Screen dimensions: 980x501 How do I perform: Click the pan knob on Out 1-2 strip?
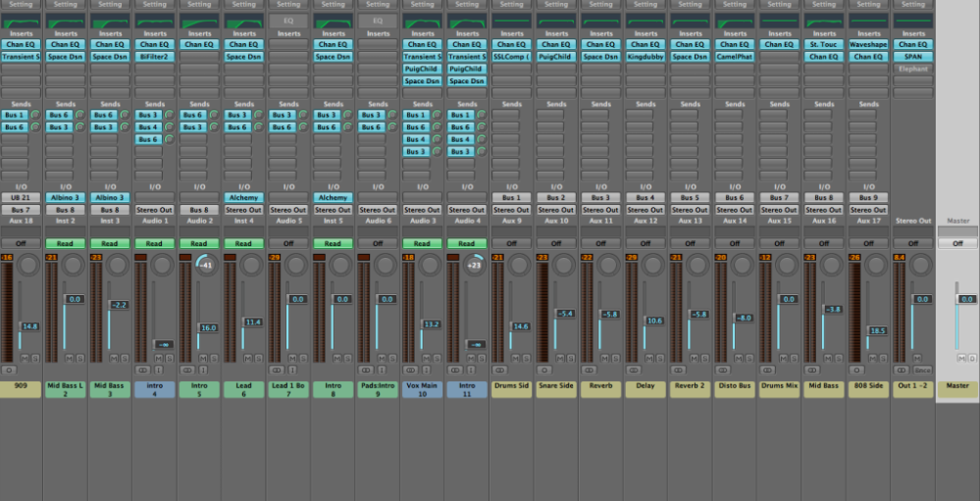pos(920,265)
